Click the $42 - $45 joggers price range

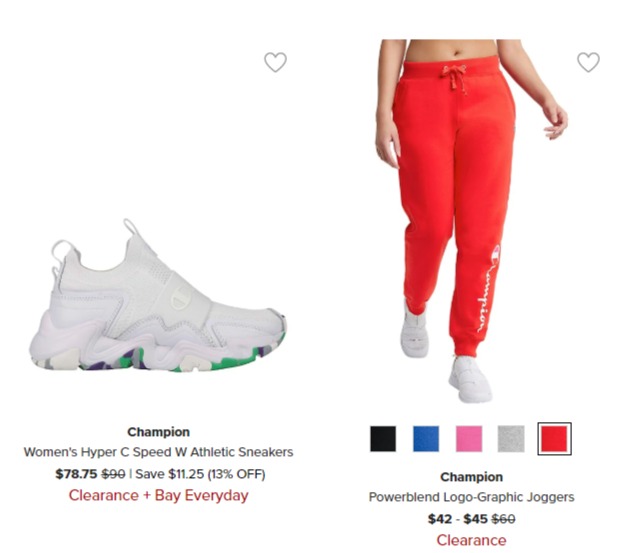pos(457,519)
